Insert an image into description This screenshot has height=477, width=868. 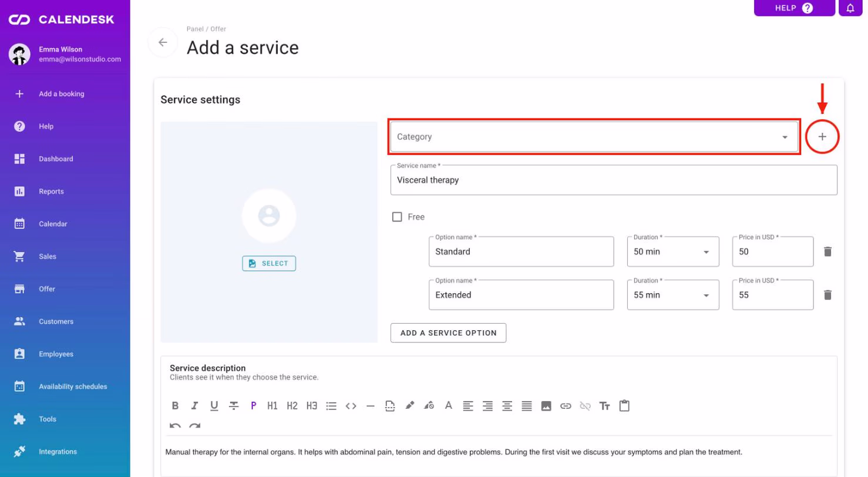coord(546,405)
